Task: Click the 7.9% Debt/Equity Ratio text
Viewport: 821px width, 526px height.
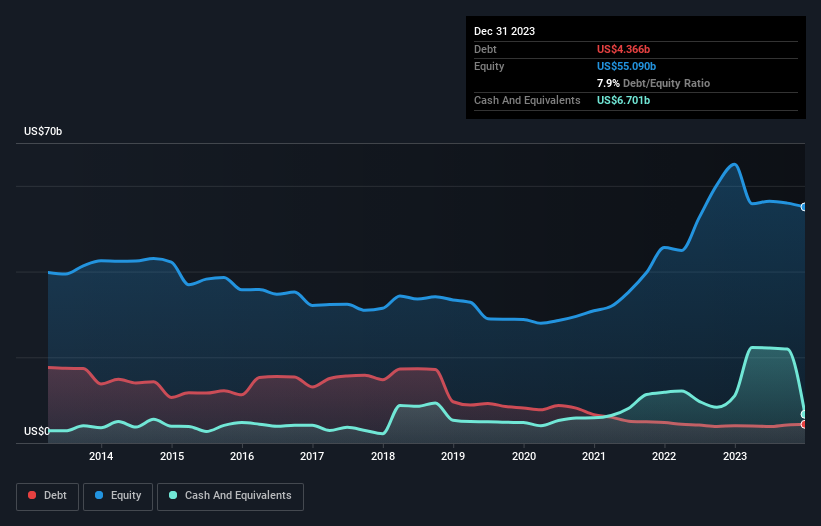Action: click(x=653, y=83)
